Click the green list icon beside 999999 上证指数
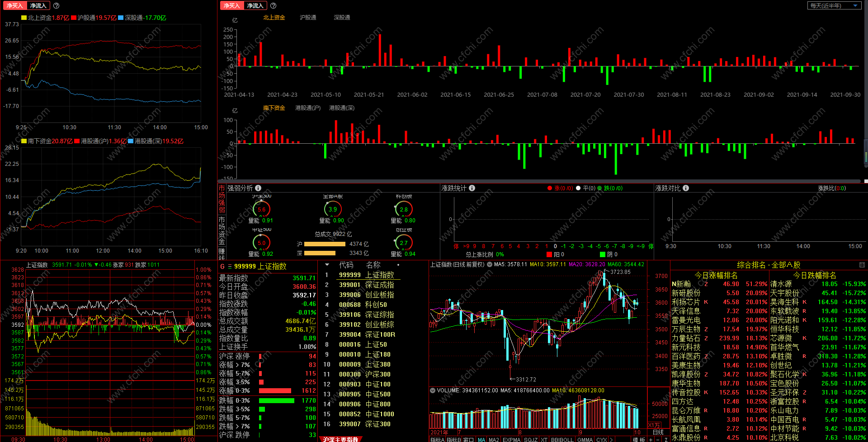 (230, 267)
